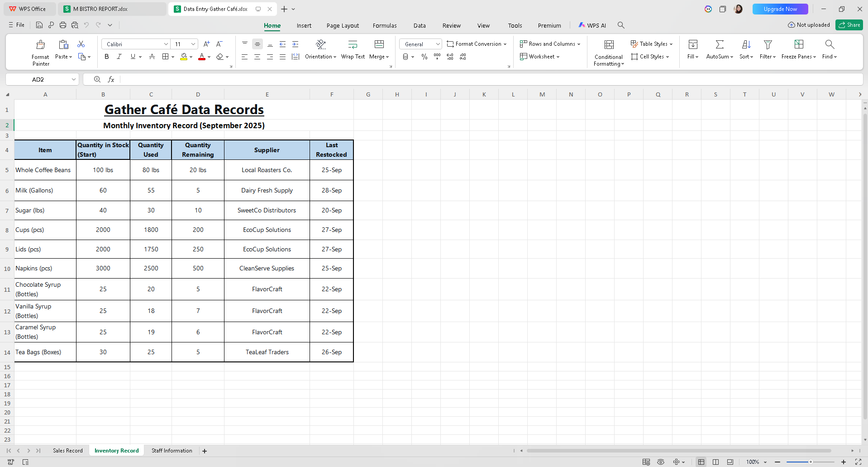
Task: Apply strikethrough formatting
Action: coord(152,57)
